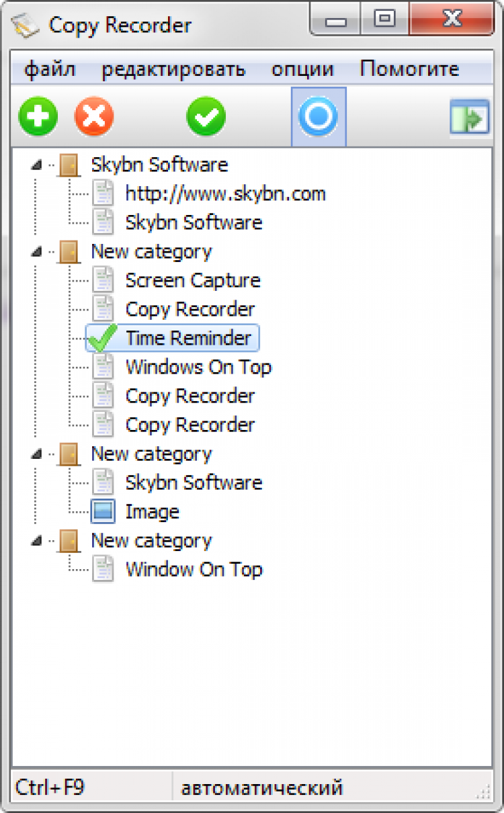Click the green check icon on Time Reminder

(103, 338)
